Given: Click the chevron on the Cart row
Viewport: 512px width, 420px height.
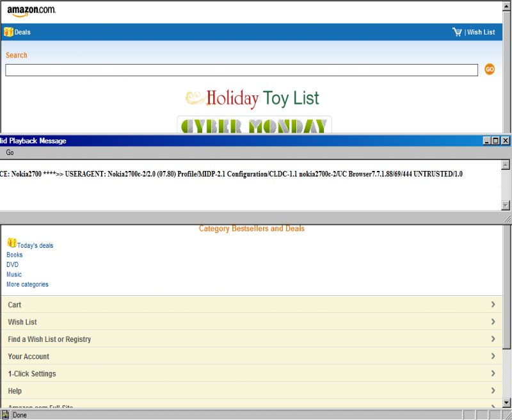Looking at the screenshot, I should (x=493, y=304).
